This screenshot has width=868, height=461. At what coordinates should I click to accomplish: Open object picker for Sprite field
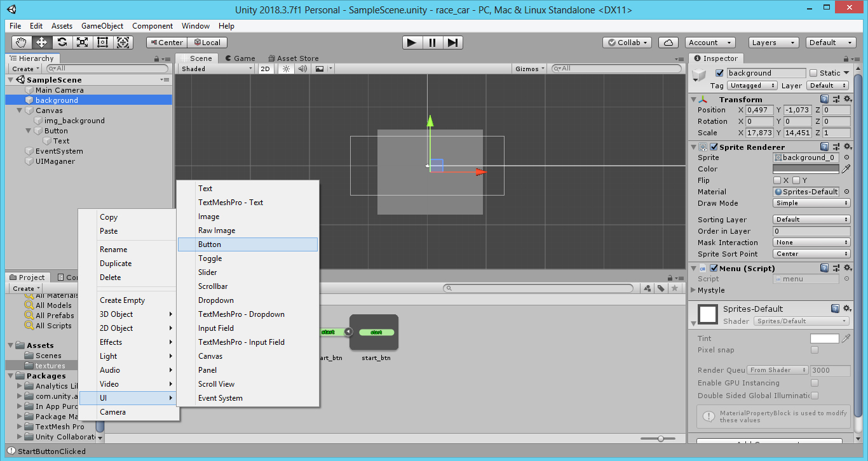tap(846, 157)
